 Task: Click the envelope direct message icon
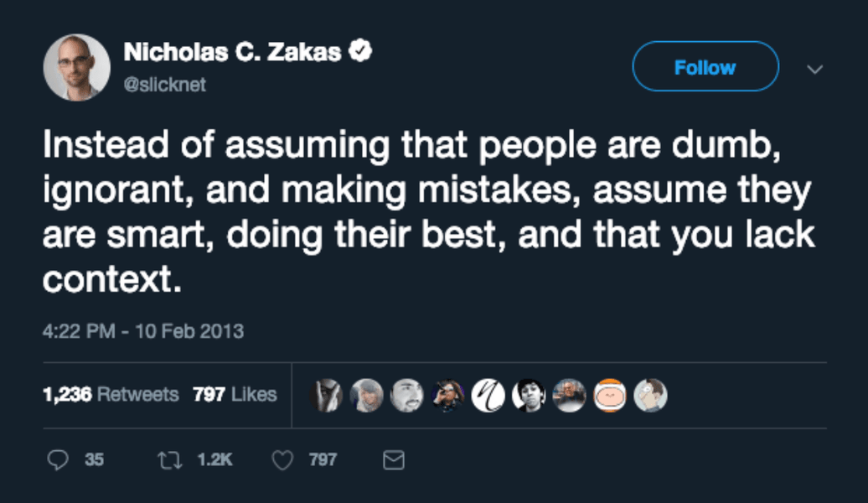click(393, 459)
